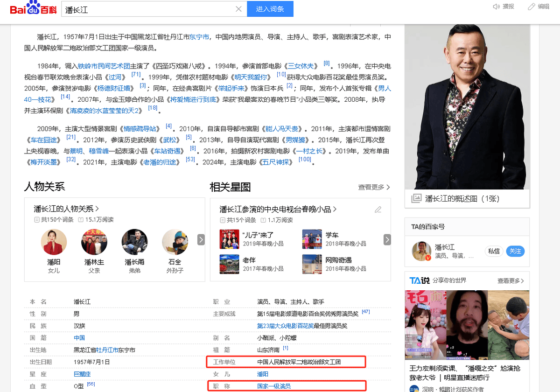560x392 pixels.
Task: Click the 播报 speaker icon
Action: [496, 7]
